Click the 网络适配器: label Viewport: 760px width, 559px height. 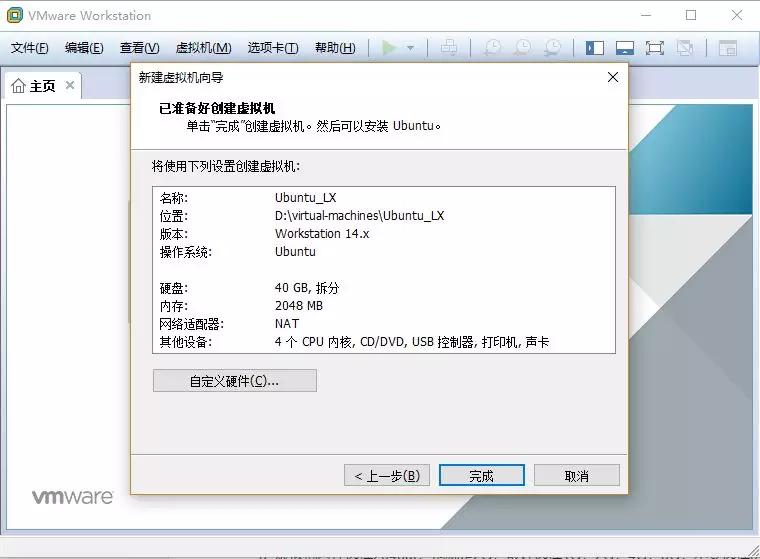pyautogui.click(x=191, y=324)
